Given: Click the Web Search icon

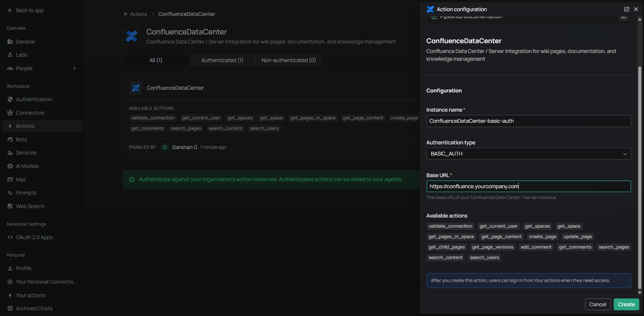Looking at the screenshot, I should pyautogui.click(x=10, y=206).
